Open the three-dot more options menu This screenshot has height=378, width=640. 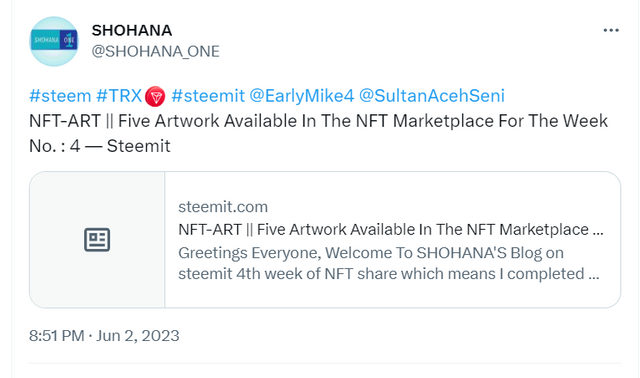[611, 31]
